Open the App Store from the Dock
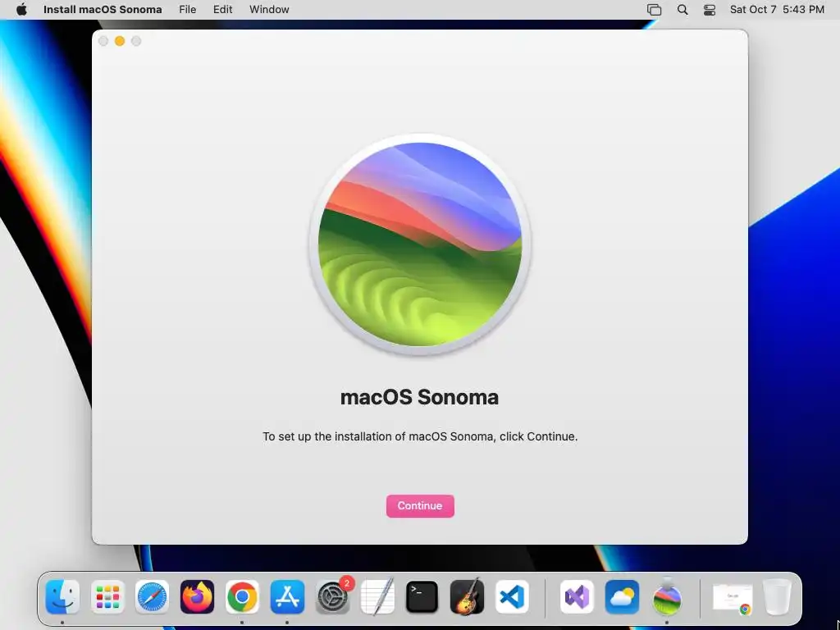This screenshot has width=840, height=630. coord(287,597)
